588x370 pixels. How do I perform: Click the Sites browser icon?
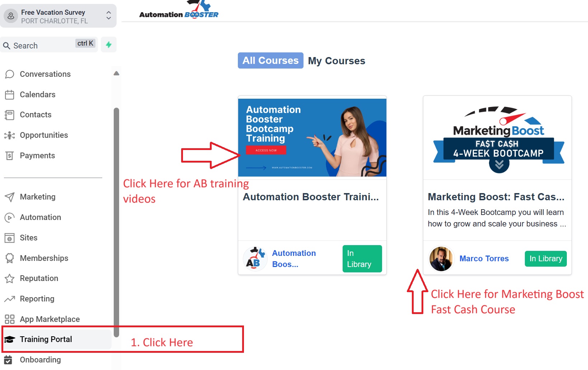(10, 238)
